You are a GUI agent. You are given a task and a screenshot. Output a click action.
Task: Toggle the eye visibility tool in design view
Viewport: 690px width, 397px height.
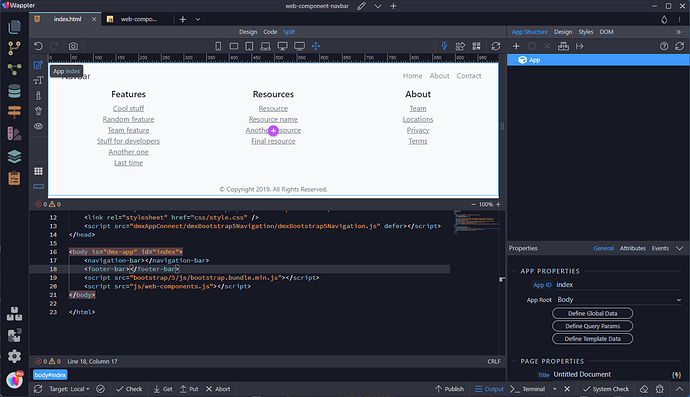pyautogui.click(x=38, y=126)
